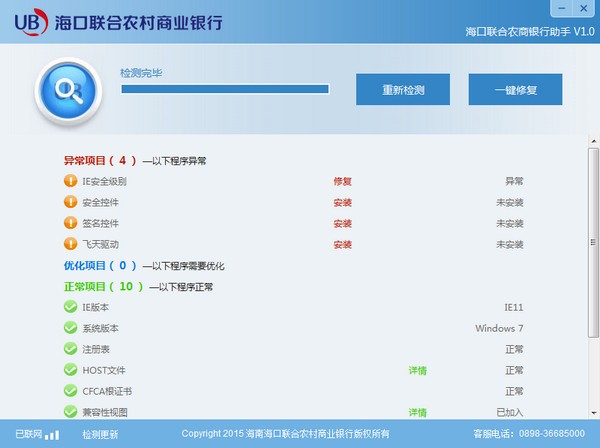Click the green check beside 注册表
600x448 pixels.
(x=70, y=349)
